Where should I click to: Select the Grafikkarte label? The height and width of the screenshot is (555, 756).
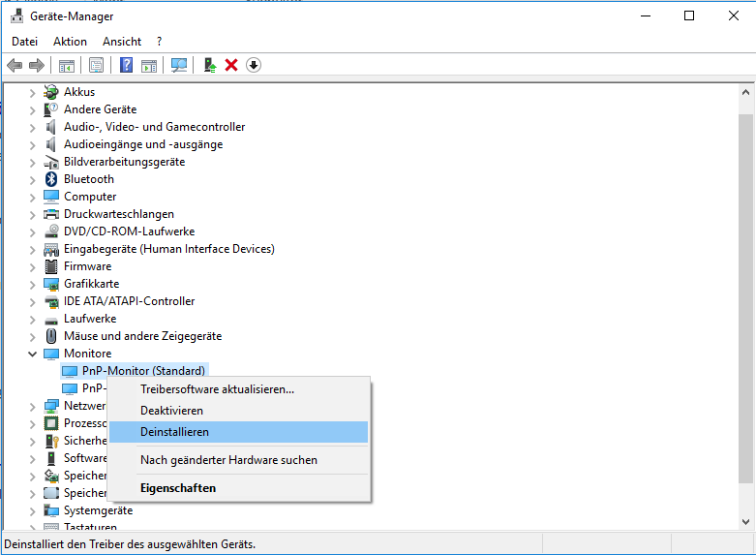tap(91, 284)
